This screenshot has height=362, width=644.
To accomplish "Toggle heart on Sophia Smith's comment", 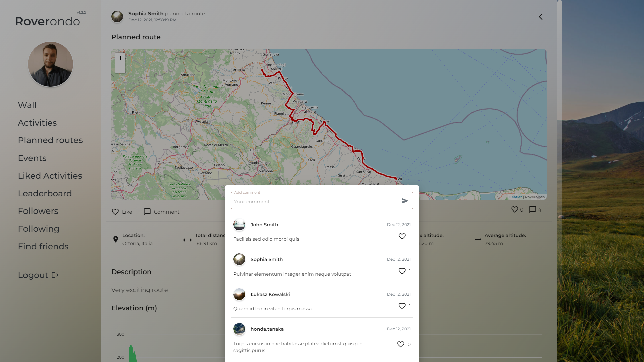I will pos(402,271).
